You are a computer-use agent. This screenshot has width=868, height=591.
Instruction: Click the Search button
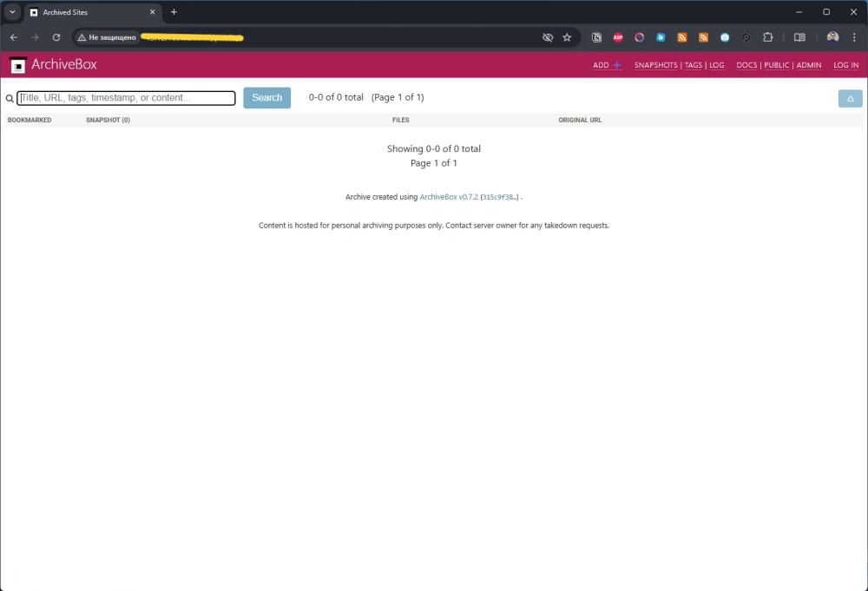click(x=266, y=97)
